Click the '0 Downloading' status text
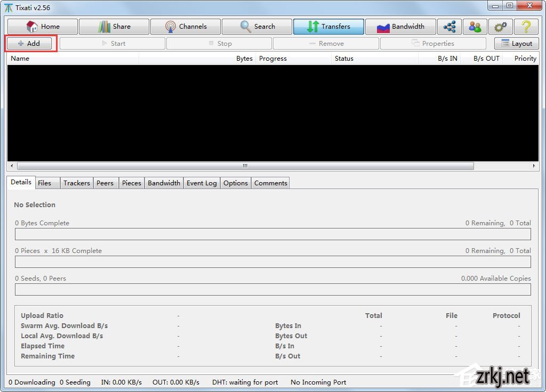546x392 pixels. click(31, 382)
